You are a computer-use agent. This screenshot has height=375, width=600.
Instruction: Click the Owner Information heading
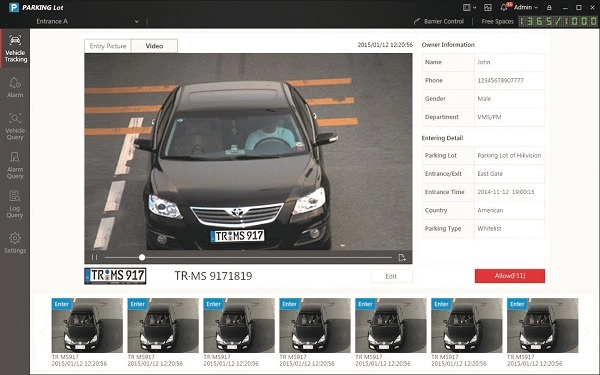[448, 45]
